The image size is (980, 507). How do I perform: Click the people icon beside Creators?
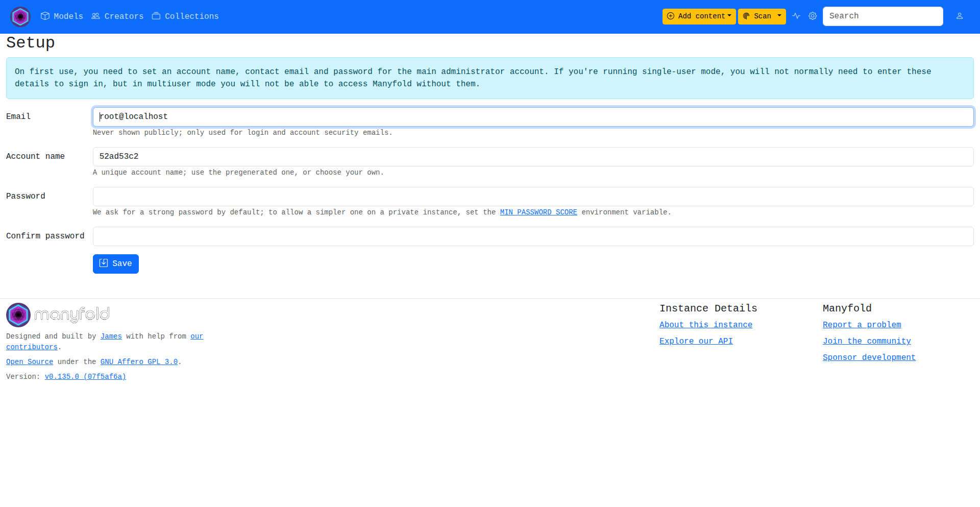[x=95, y=16]
